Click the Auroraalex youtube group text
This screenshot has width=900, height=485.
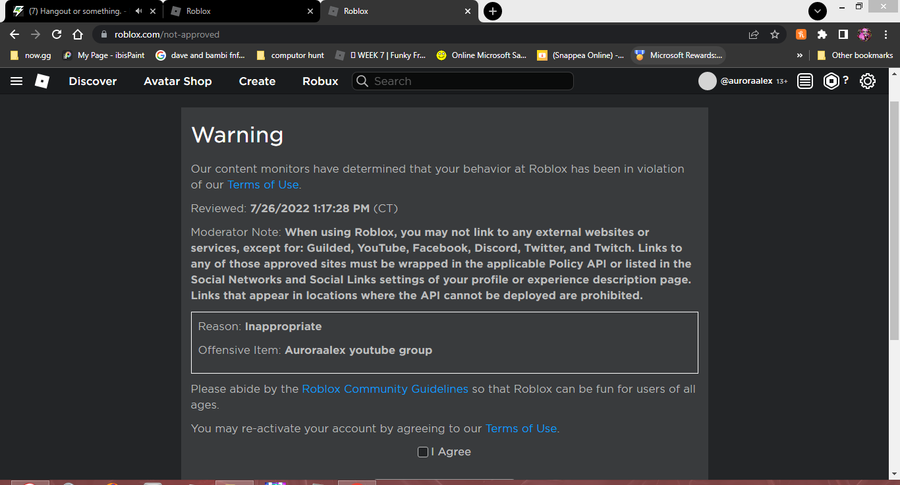click(x=358, y=350)
